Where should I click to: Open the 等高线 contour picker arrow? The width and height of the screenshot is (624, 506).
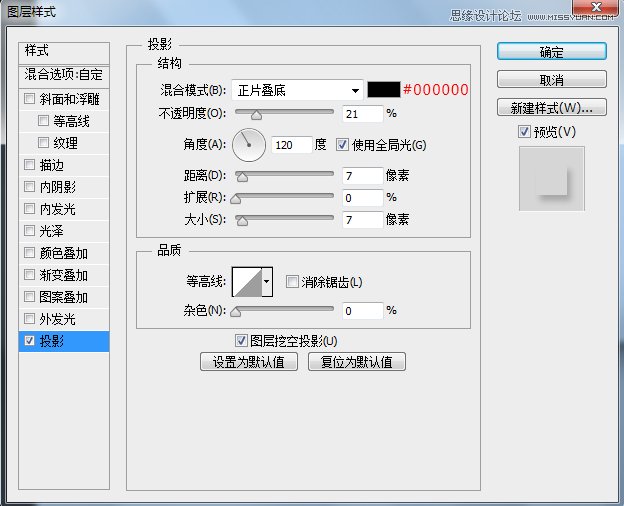(x=267, y=282)
